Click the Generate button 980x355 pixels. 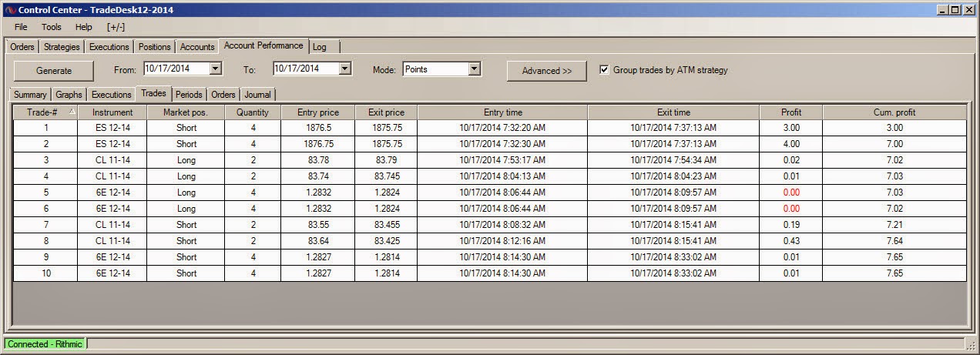point(54,71)
